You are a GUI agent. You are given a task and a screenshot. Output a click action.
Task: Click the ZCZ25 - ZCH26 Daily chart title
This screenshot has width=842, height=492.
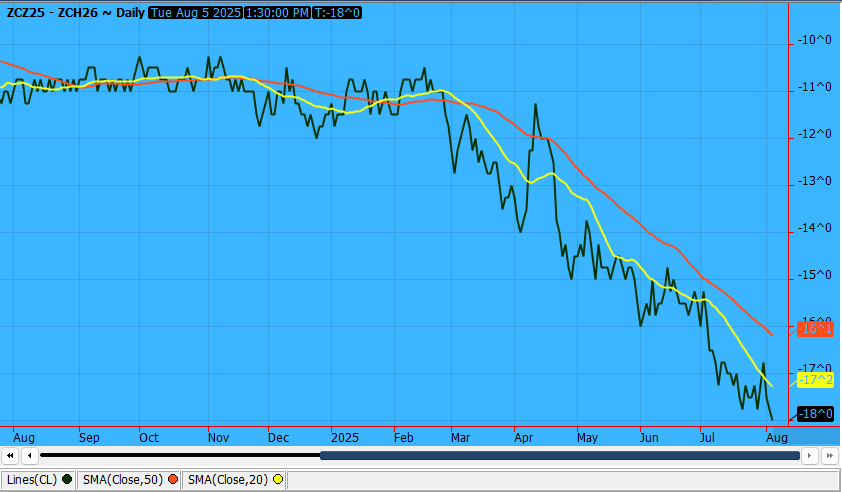[x=75, y=12]
